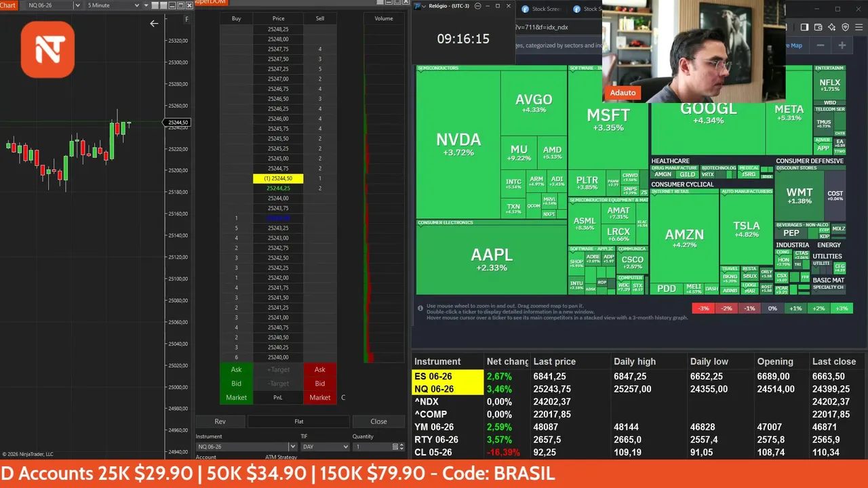
Task: Click the 25248,25 price row in SuperDOM
Action: [278, 30]
